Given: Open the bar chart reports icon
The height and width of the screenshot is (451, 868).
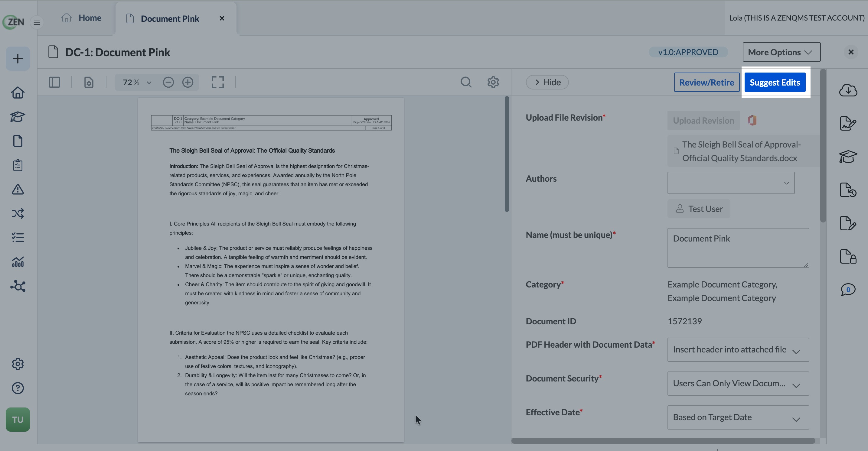Looking at the screenshot, I should point(18,262).
